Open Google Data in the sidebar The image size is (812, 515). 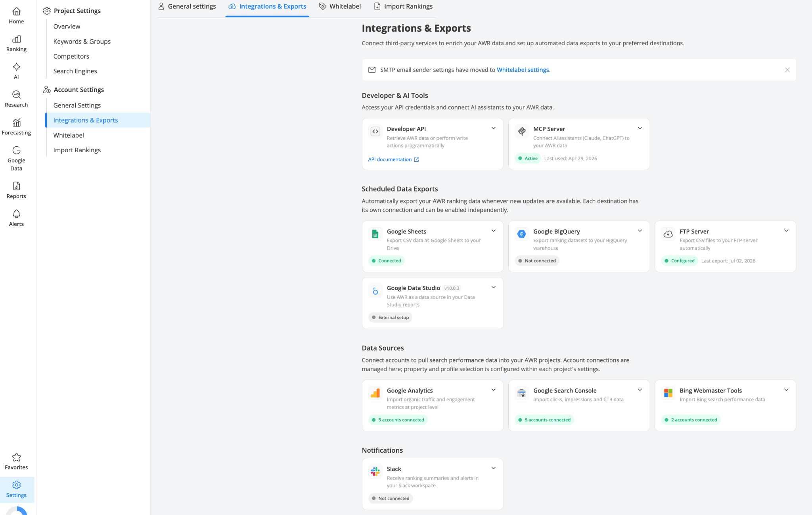pyautogui.click(x=16, y=159)
